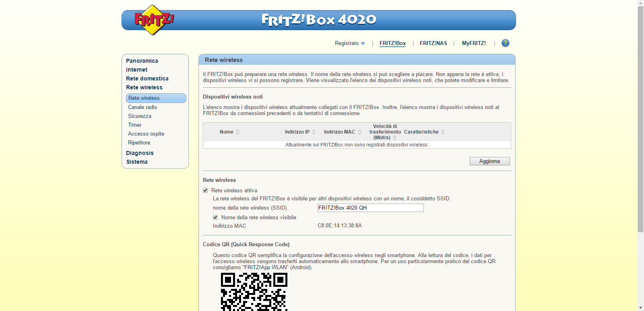Sort by Indirizzo IP column arrows
This screenshot has height=311, width=644.
[x=314, y=132]
